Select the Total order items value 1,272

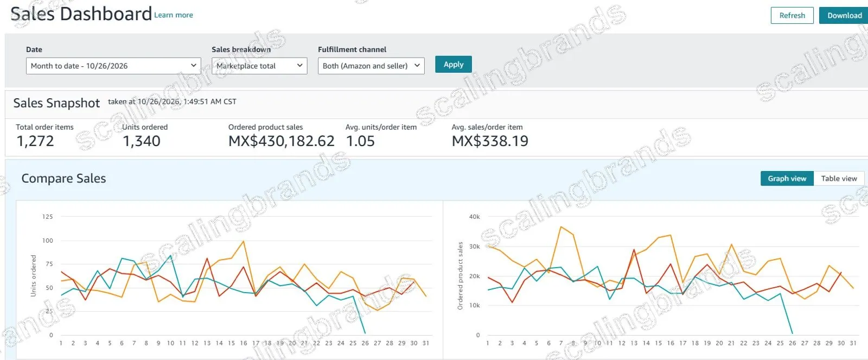click(x=35, y=141)
